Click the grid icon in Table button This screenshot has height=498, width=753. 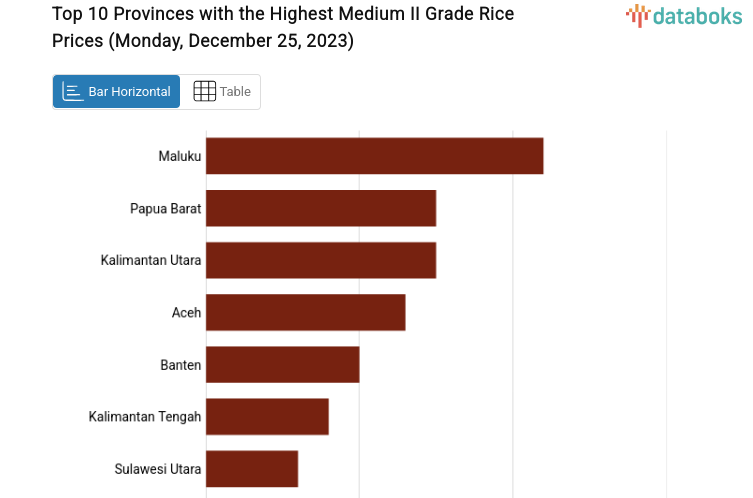204,92
